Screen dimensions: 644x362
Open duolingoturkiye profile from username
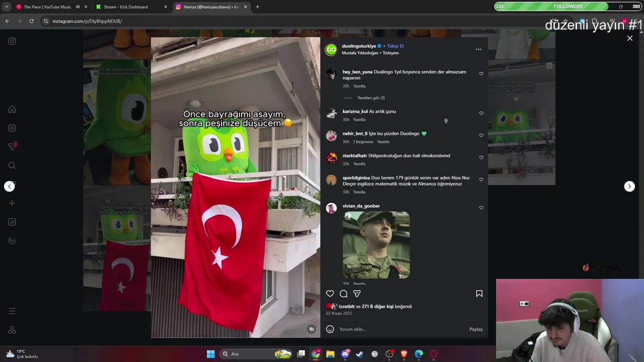click(359, 46)
